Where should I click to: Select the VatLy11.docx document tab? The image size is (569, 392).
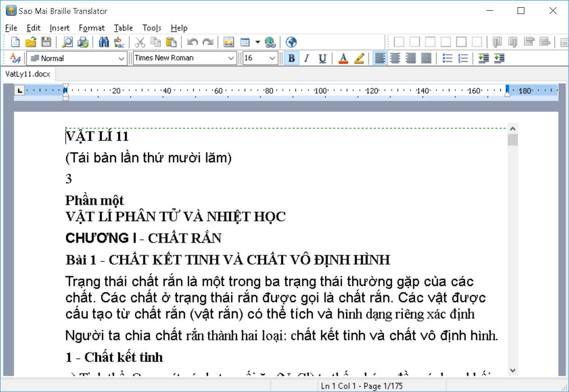(x=28, y=74)
